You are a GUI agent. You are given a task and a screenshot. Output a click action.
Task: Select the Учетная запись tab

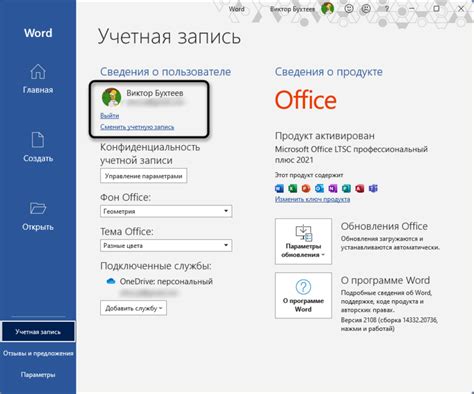point(38,332)
